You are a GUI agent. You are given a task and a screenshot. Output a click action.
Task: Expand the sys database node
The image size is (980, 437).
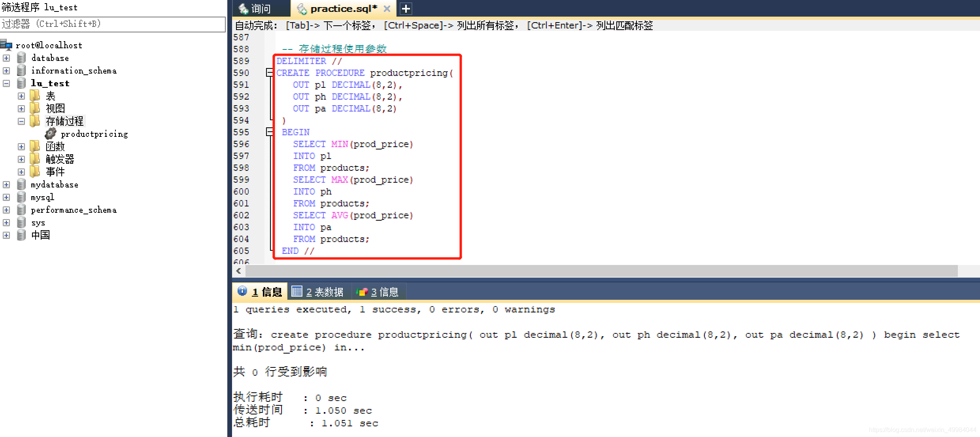click(6, 223)
